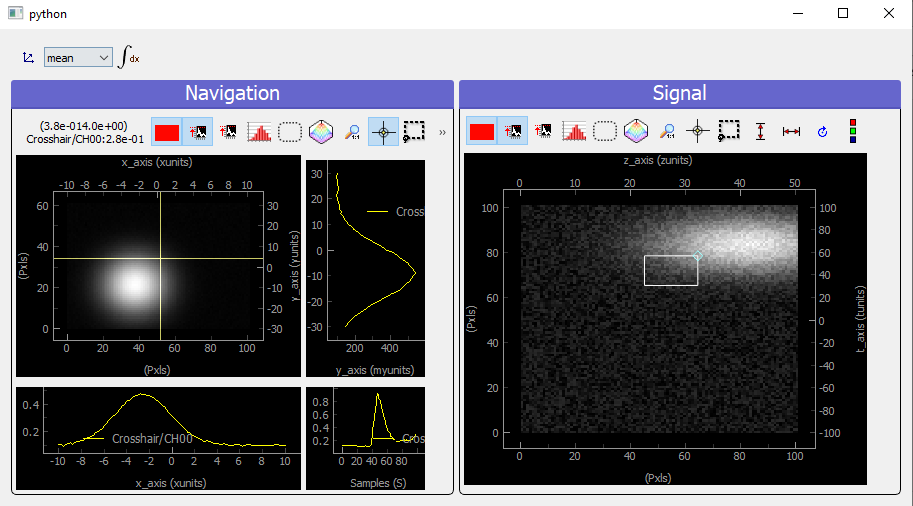Show histogram in Signal panel
Screen dimensions: 913x506
574,131
